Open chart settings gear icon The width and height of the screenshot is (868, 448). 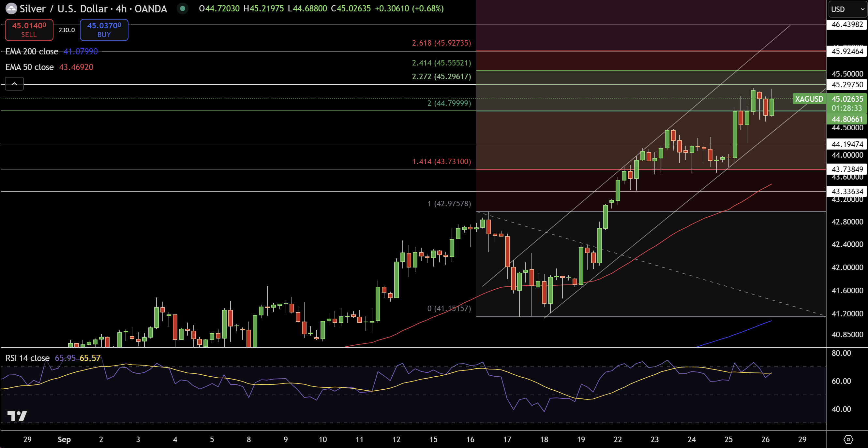click(x=848, y=440)
